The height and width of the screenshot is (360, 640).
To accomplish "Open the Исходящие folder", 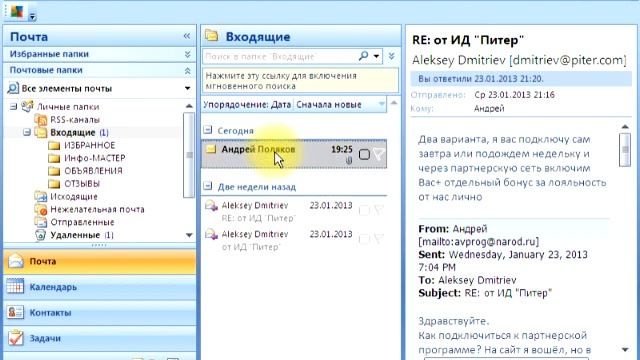I will (74, 197).
